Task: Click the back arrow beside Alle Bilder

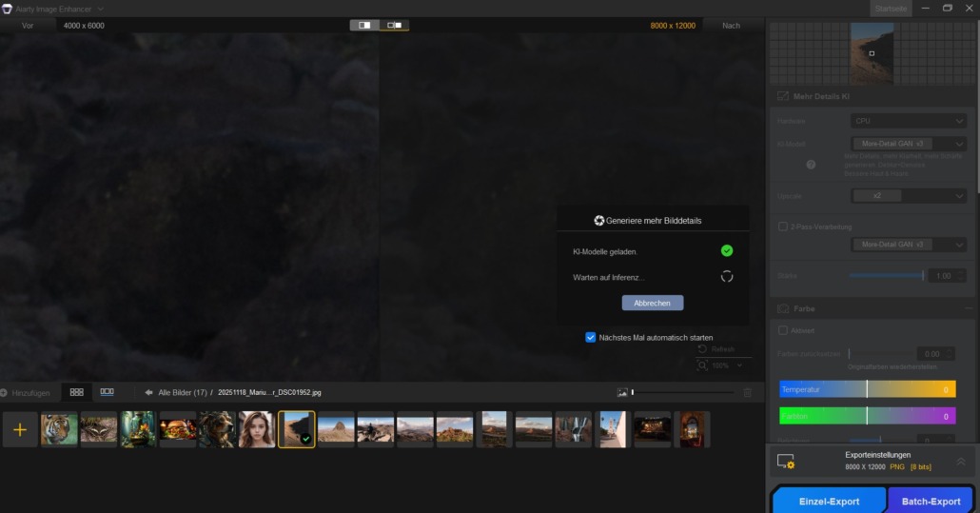Action: tap(148, 392)
